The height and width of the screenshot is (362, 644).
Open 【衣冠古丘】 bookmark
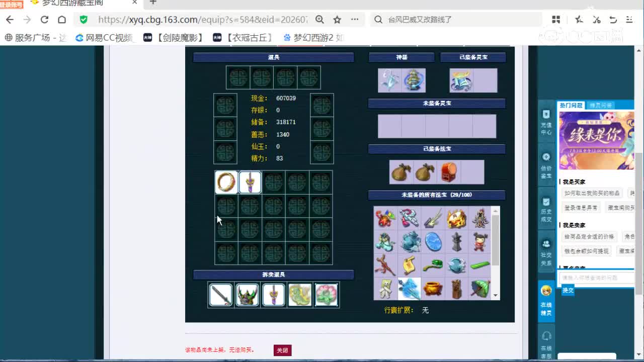[x=244, y=38]
